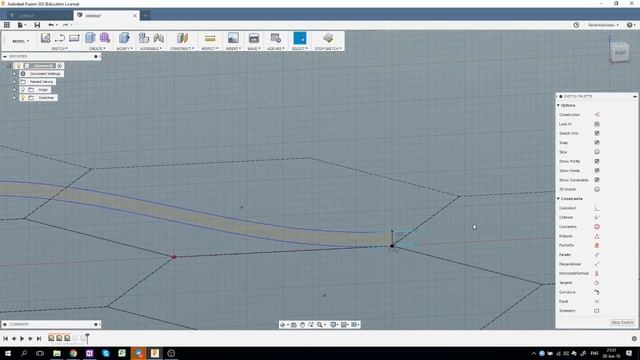640x360 pixels.
Task: Click the New Component Assemble icon
Action: pyautogui.click(x=144, y=38)
